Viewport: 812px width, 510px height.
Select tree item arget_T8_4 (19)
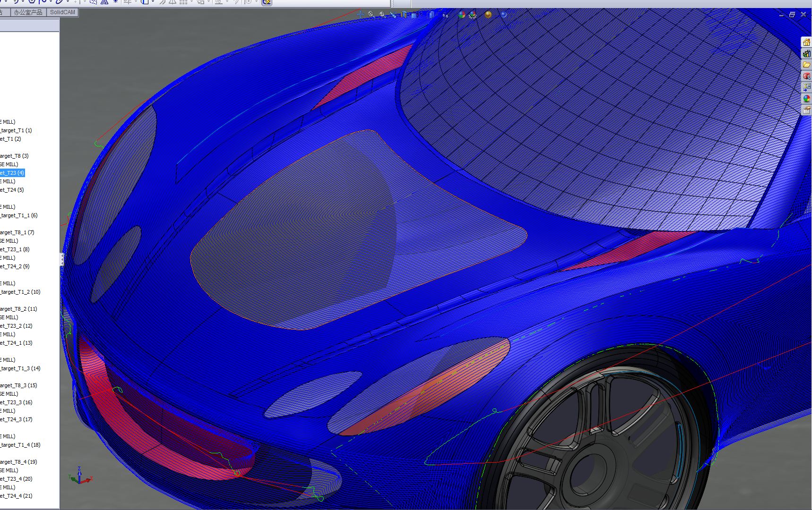tap(18, 462)
